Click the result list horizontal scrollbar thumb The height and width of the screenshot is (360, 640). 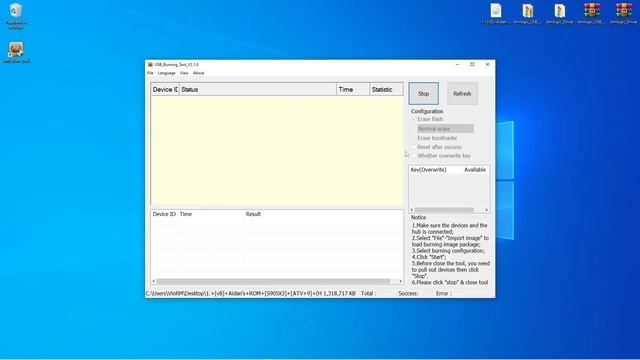tap(273, 281)
